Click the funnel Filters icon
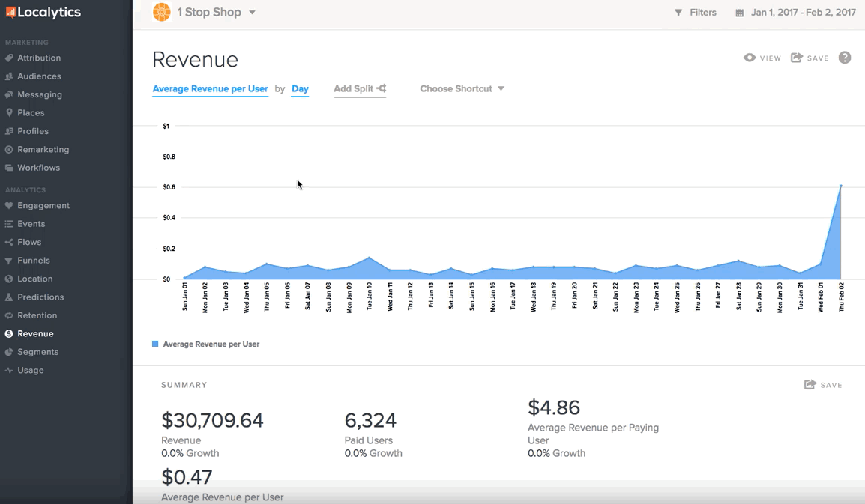The image size is (865, 504). (x=678, y=13)
